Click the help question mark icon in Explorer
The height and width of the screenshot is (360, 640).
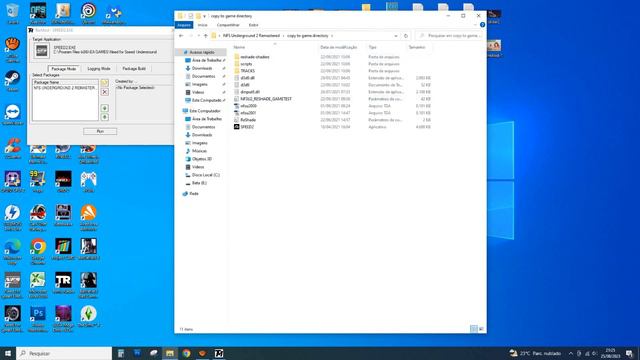pyautogui.click(x=482, y=25)
